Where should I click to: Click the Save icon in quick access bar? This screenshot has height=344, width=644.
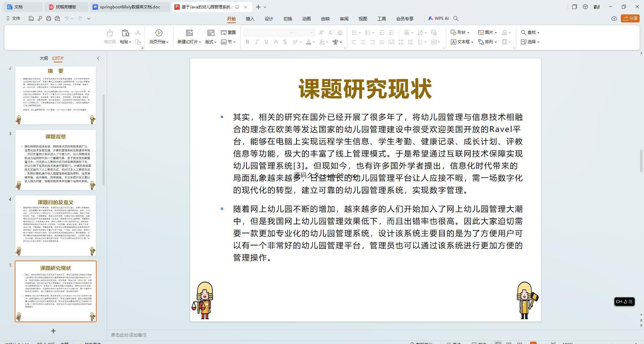click(31, 18)
